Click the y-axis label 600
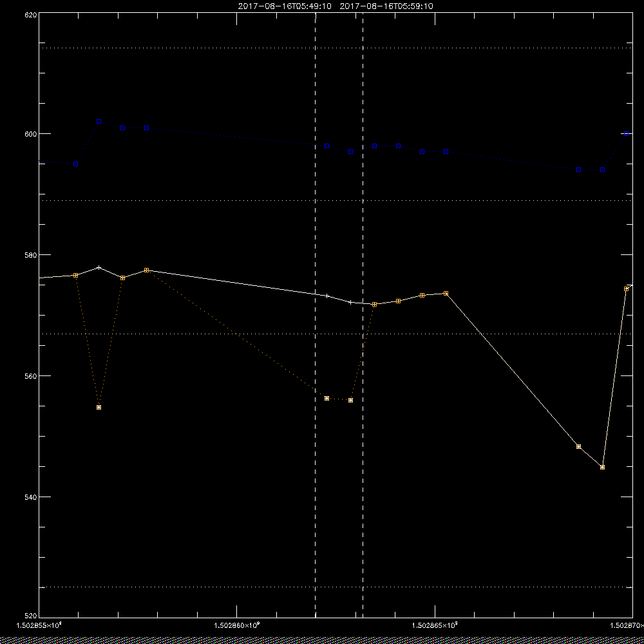644x644 pixels. pos(31,134)
